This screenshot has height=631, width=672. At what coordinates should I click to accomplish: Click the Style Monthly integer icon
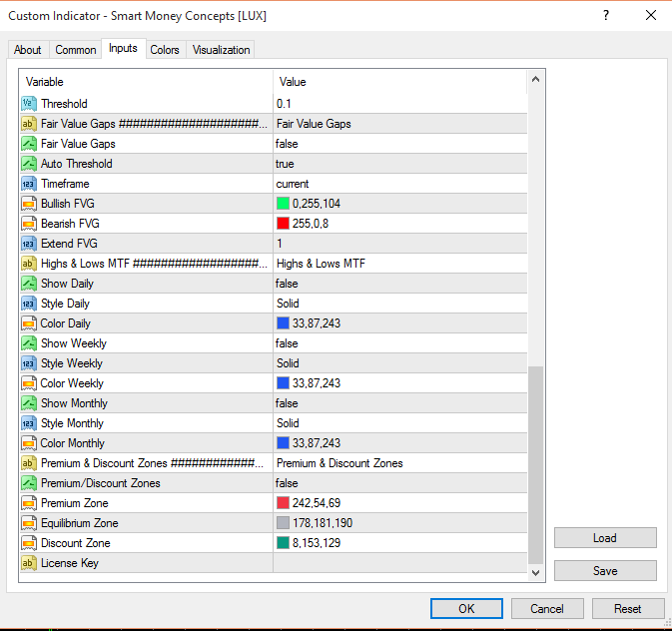point(29,423)
